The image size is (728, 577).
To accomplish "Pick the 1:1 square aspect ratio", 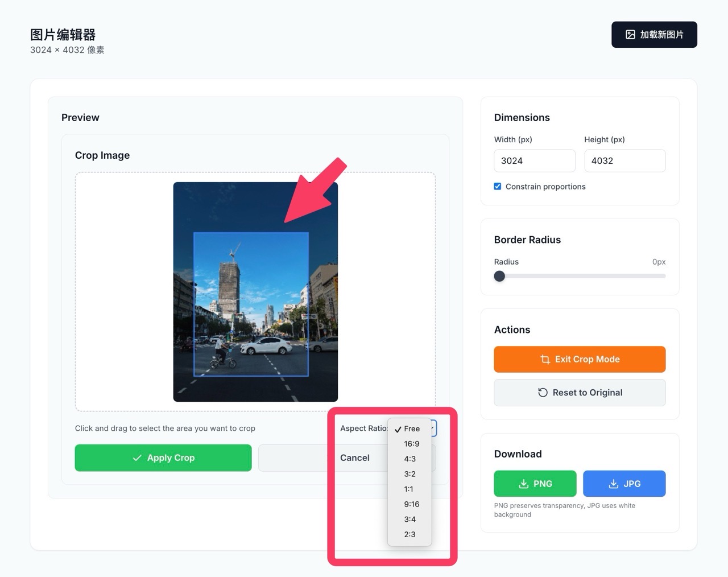I will point(408,489).
